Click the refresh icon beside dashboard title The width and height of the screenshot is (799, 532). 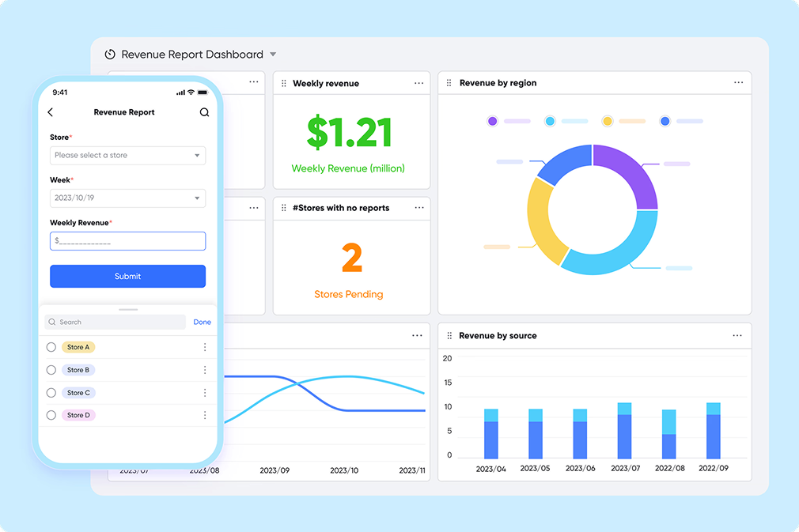(110, 55)
